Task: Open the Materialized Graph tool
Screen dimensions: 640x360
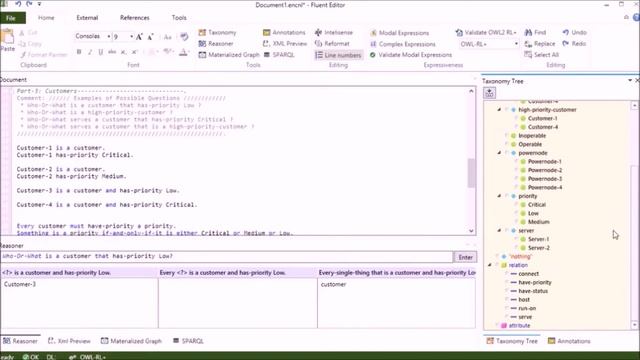Action: tap(229, 55)
